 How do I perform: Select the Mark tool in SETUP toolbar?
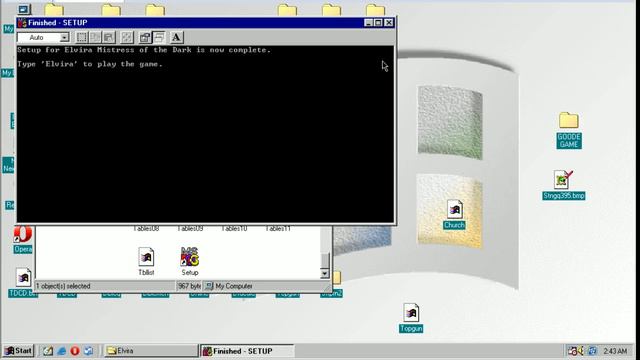tap(82, 38)
